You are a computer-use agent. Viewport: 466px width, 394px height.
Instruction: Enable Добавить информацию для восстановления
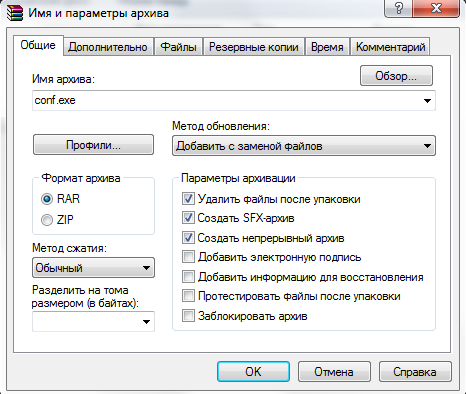pos(188,277)
